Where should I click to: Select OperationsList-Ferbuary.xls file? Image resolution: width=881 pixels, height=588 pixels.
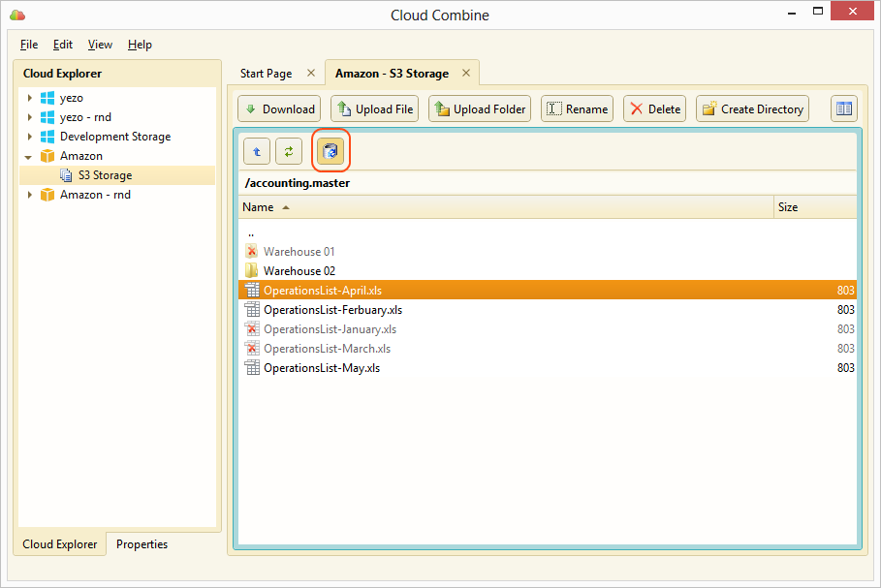(548, 310)
